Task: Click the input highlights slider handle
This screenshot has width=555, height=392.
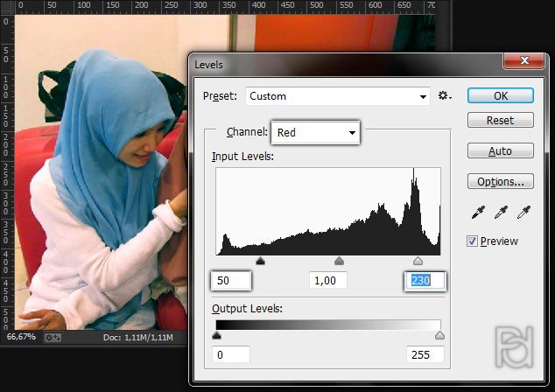Action: (x=418, y=261)
